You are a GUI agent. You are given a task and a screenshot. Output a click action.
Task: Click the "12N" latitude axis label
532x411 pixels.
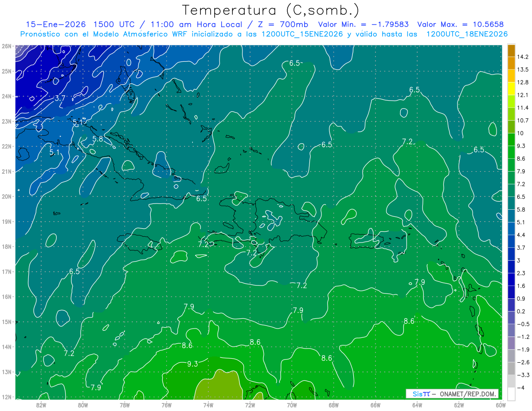[x=7, y=397]
